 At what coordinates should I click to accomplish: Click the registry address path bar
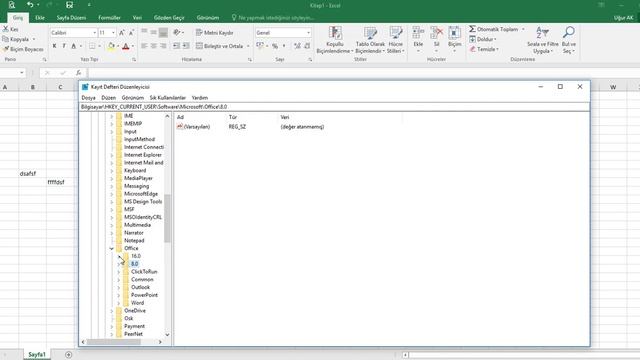coord(334,107)
